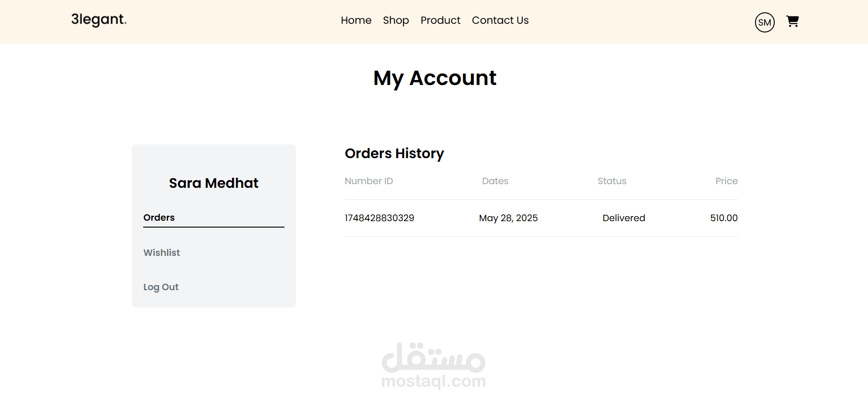Go to the Home page
The height and width of the screenshot is (398, 868).
coord(356,21)
